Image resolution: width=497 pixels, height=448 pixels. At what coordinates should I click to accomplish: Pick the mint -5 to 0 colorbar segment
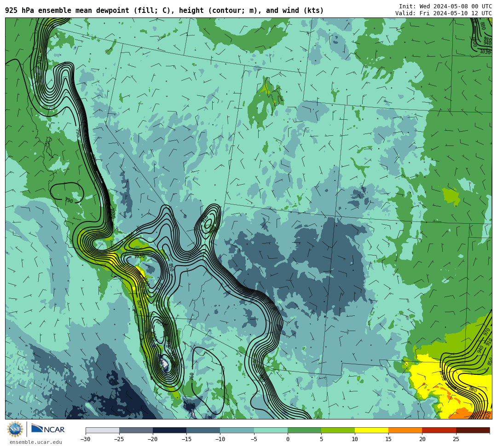tap(271, 430)
